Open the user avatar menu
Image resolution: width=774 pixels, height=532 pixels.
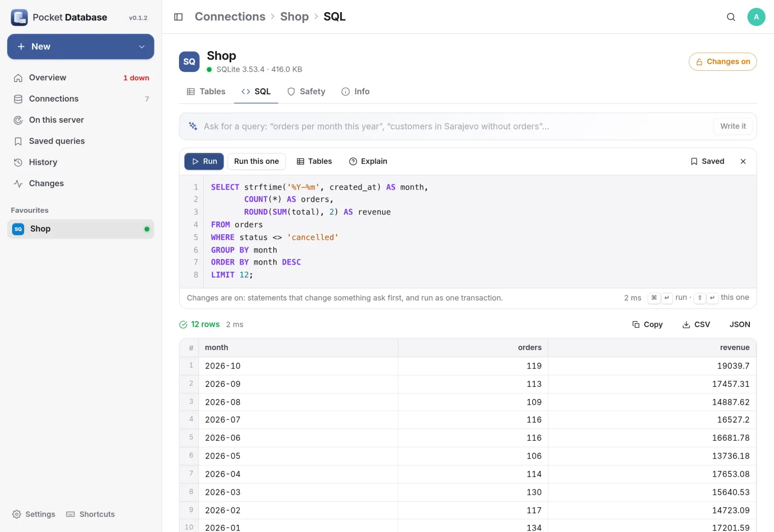click(756, 17)
